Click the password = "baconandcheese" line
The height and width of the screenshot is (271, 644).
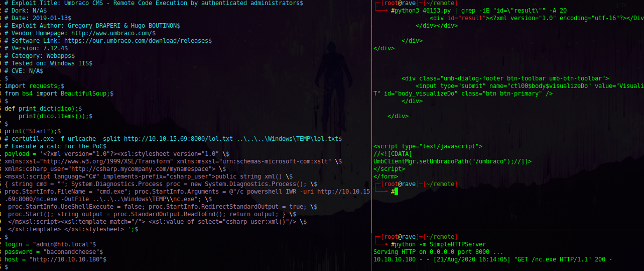[x=54, y=252]
